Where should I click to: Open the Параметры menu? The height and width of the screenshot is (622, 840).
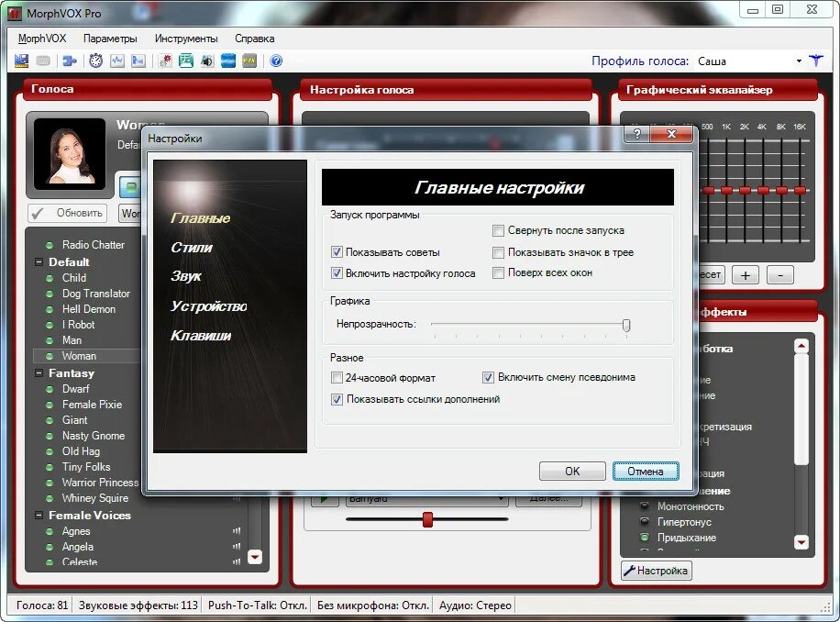pyautogui.click(x=110, y=39)
